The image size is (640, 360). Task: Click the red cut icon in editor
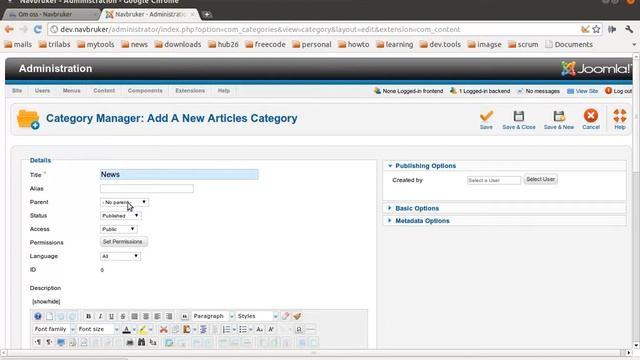tap(164, 329)
